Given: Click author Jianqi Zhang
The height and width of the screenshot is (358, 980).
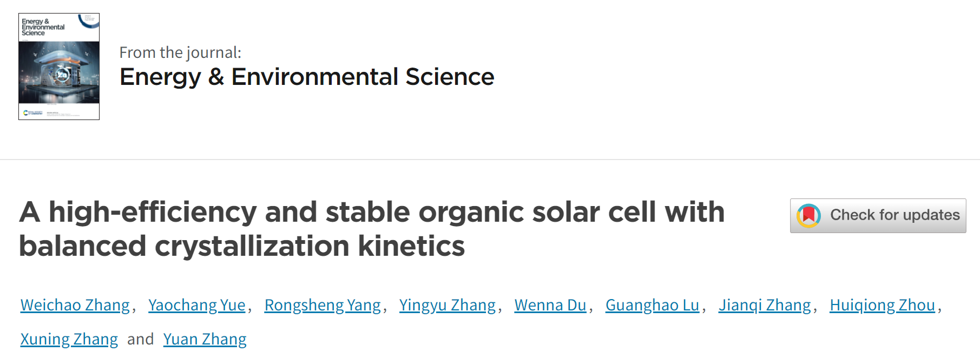Looking at the screenshot, I should (x=765, y=305).
